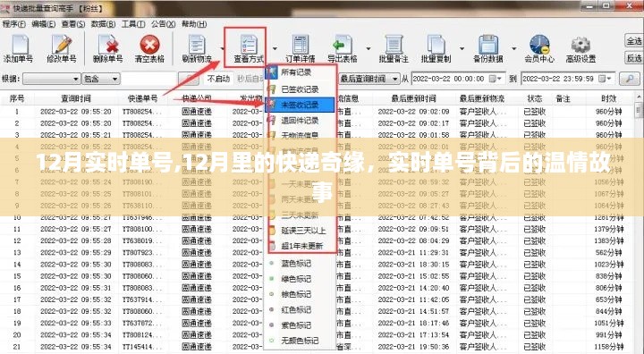
Task: Sort by the 快递单号 column header
Action: click(142, 98)
